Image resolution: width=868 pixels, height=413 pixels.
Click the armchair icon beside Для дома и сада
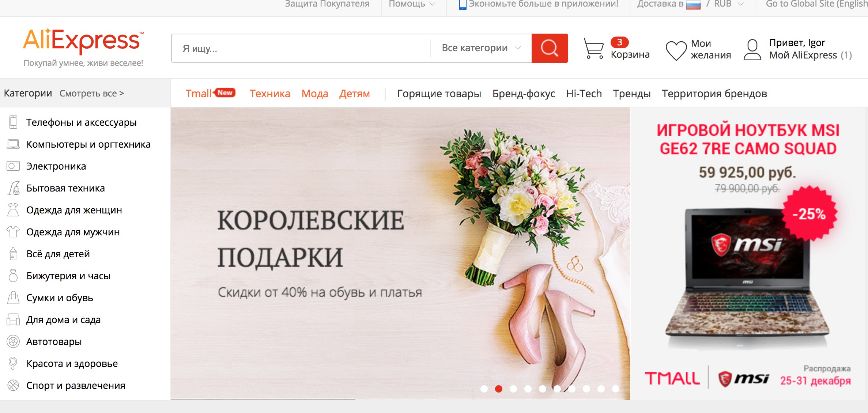coord(13,319)
